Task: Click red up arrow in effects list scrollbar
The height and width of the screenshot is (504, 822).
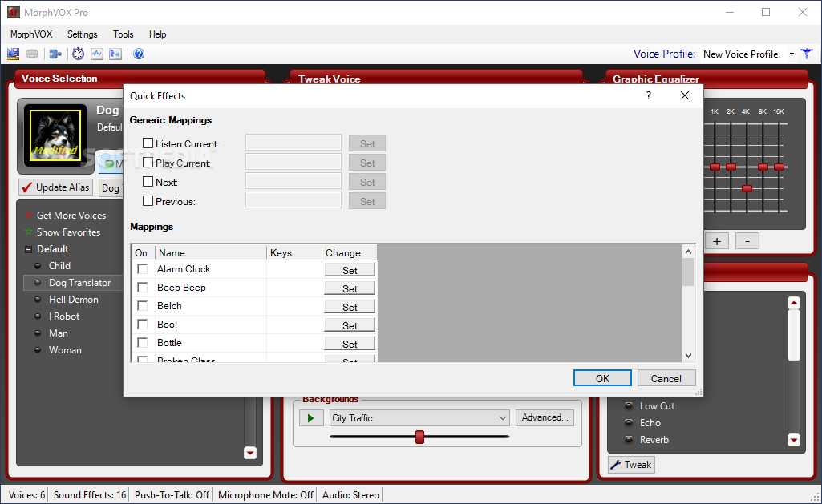Action: [x=794, y=304]
